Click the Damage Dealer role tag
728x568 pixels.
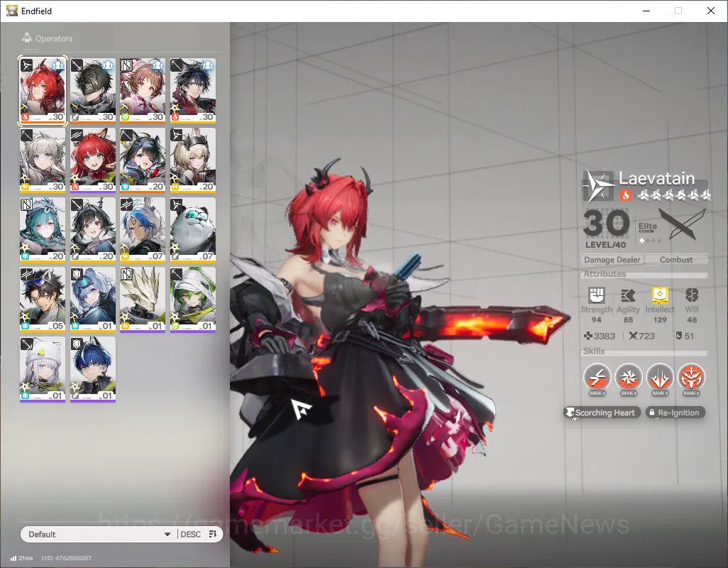[x=612, y=260]
